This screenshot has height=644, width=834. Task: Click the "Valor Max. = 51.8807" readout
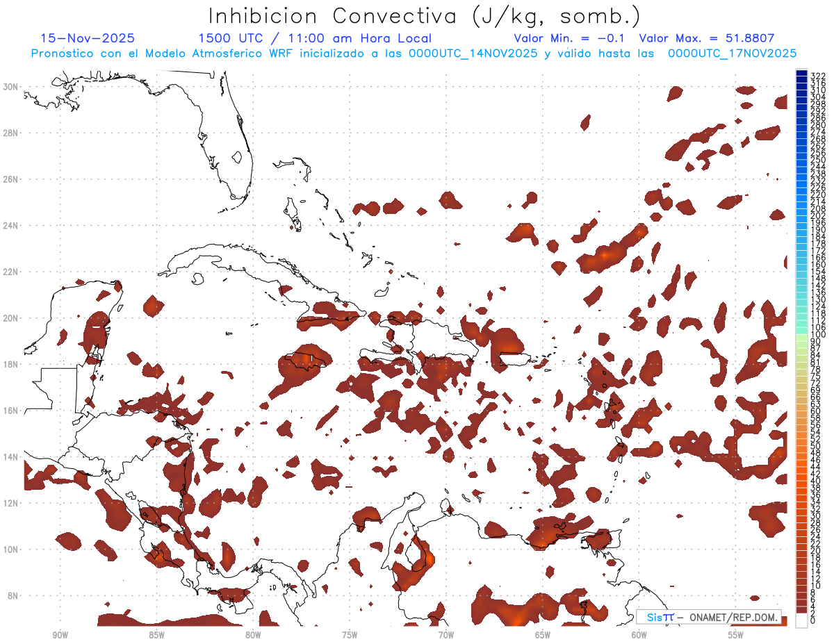point(706,38)
